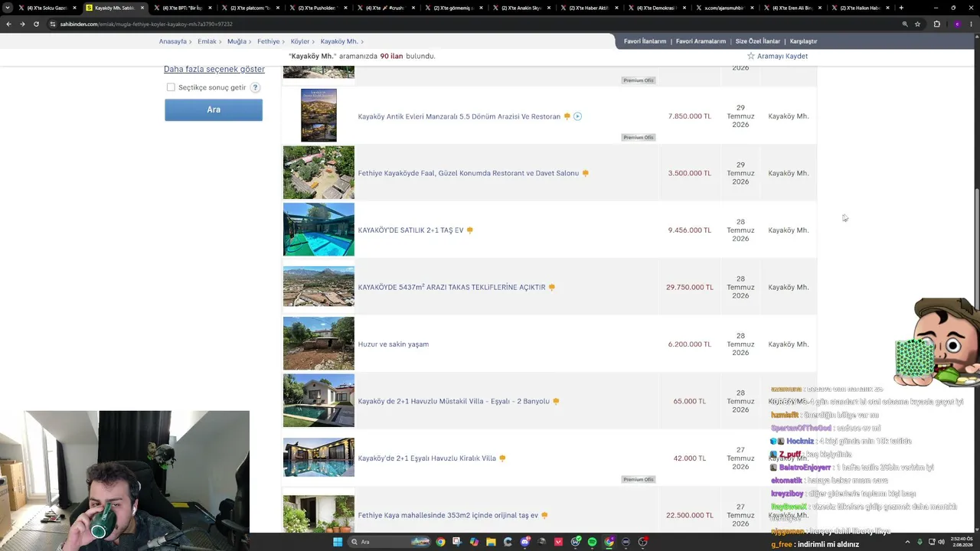Expand the Emlak breadcrumb dropdown
The height and width of the screenshot is (551, 980).
(220, 41)
